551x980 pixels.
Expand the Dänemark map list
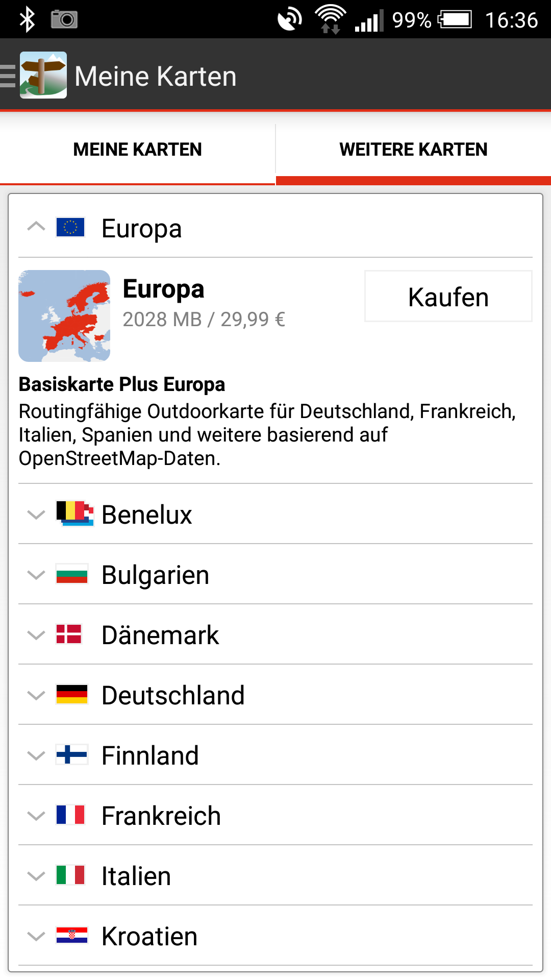(36, 635)
